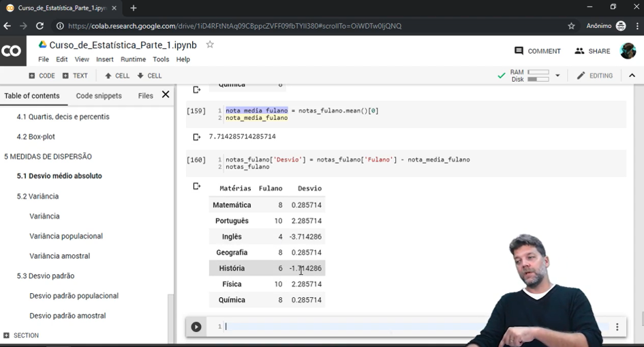This screenshot has width=644, height=347.
Task: Go to Desvio padrão populacional entry
Action: [x=74, y=296]
